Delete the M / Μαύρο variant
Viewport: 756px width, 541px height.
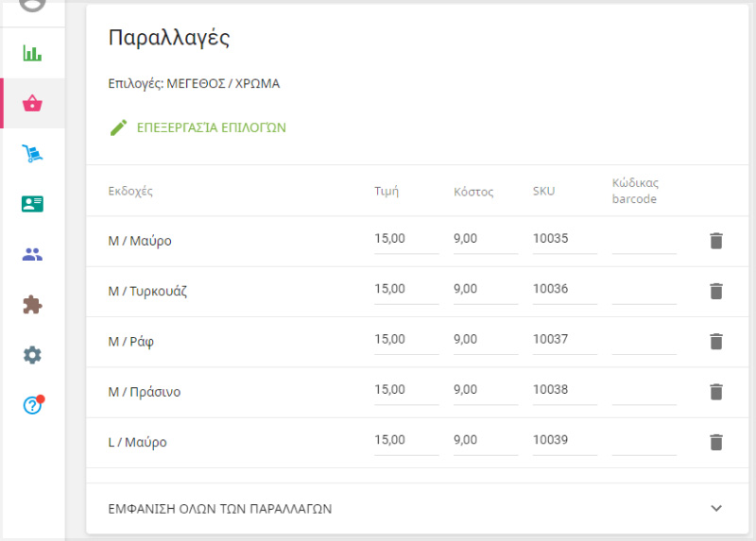(716, 241)
